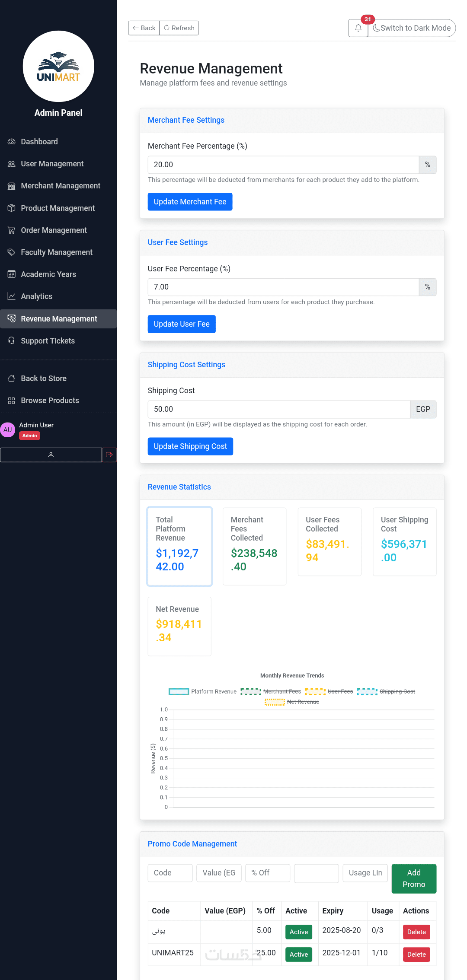Click the Admin User name
This screenshot has height=980, width=467.
point(36,425)
